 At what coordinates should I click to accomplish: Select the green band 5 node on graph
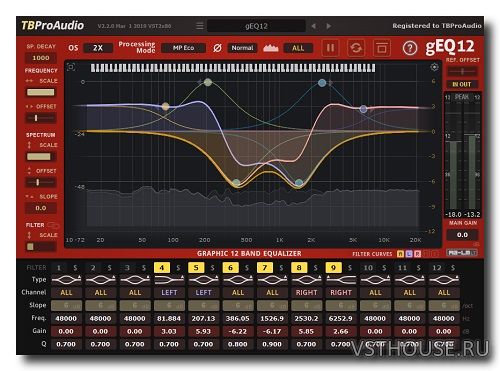pyautogui.click(x=208, y=82)
